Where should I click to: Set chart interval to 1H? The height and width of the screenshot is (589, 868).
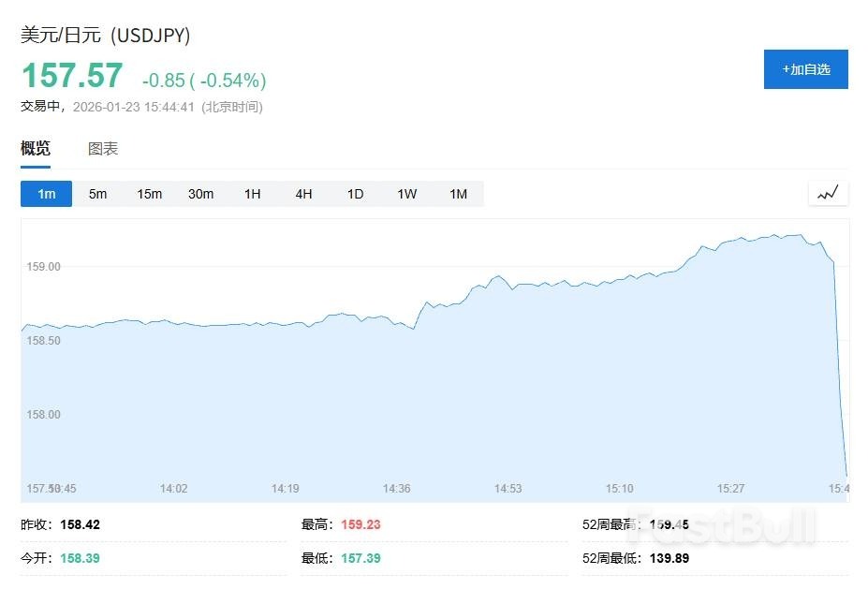(x=252, y=194)
